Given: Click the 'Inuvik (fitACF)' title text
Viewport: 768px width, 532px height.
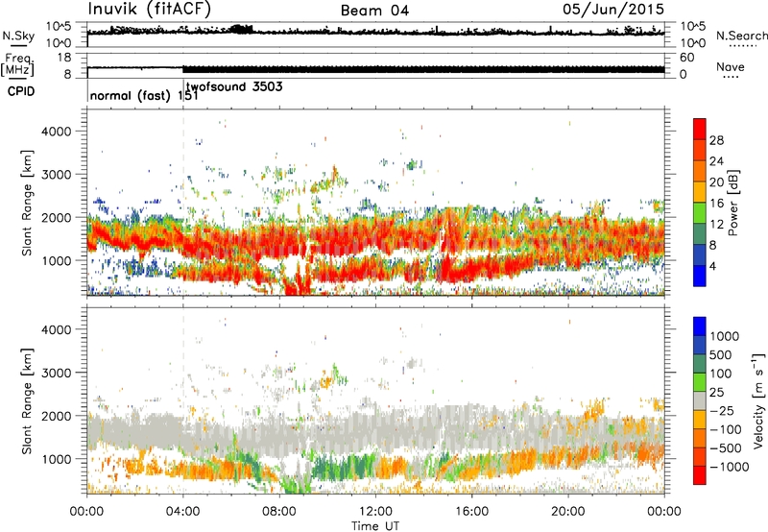Looking at the screenshot, I should (x=150, y=10).
